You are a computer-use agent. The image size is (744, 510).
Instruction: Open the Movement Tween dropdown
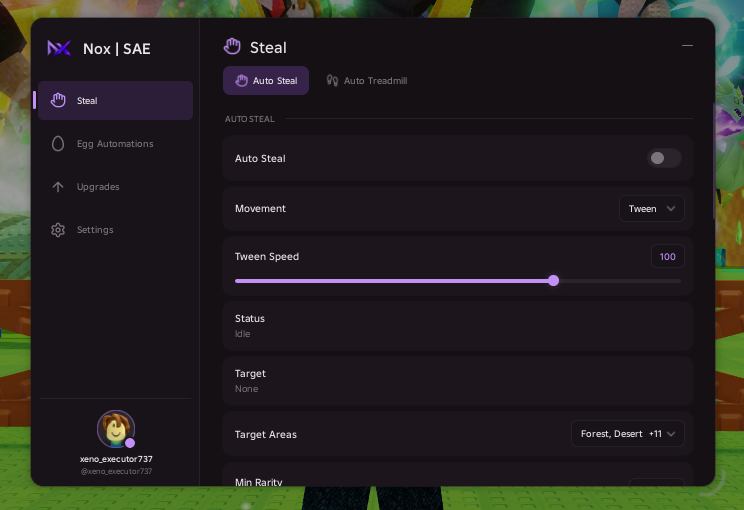tap(651, 209)
